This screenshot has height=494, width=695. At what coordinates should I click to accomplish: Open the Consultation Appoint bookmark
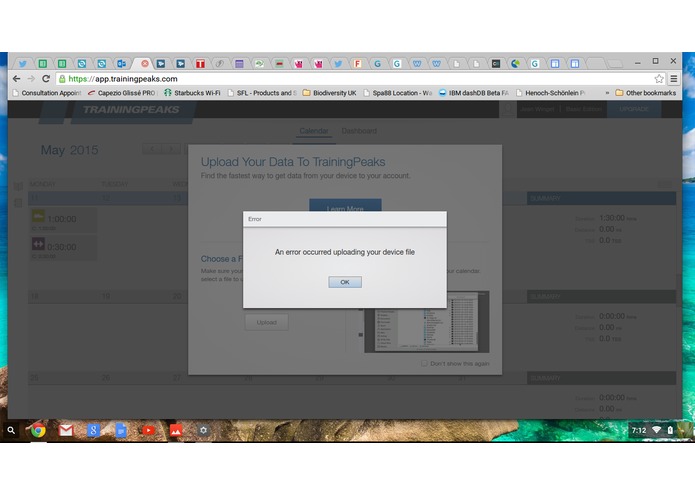click(47, 93)
